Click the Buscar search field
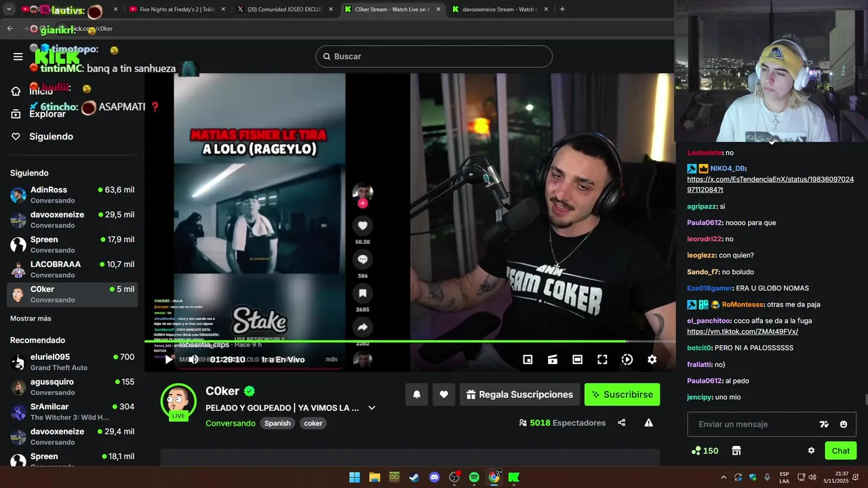The width and height of the screenshot is (868, 488). point(434,56)
